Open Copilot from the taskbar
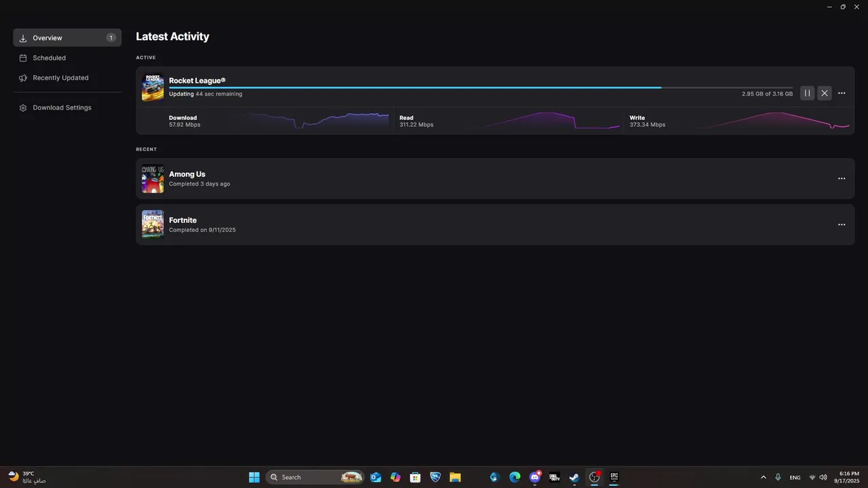 tap(395, 477)
